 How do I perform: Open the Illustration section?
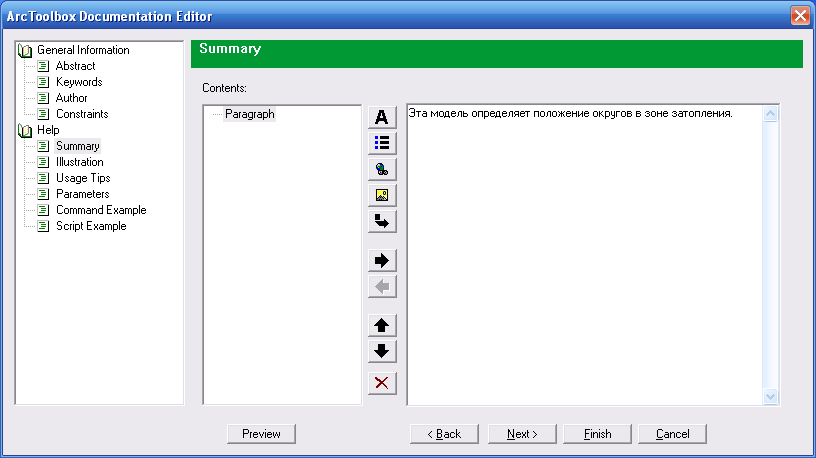tap(80, 162)
